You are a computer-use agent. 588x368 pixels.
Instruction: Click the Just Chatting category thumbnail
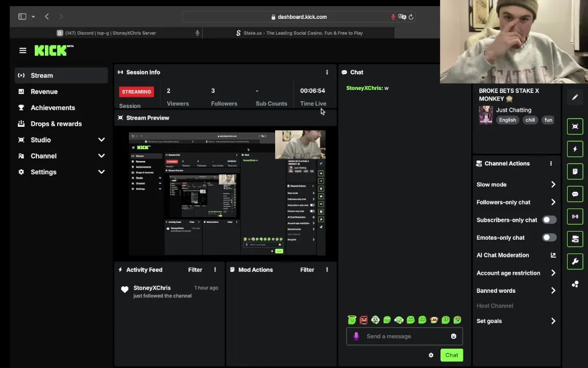coord(485,114)
